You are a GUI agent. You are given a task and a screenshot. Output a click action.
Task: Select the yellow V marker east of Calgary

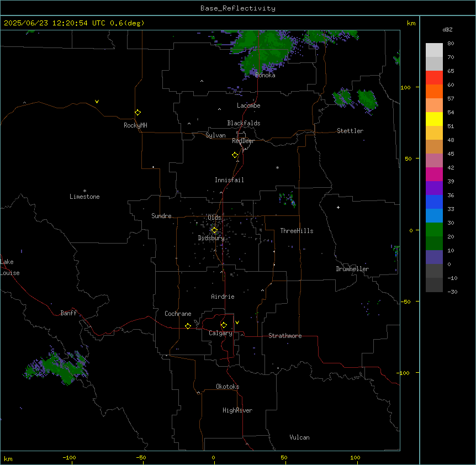coord(237,323)
